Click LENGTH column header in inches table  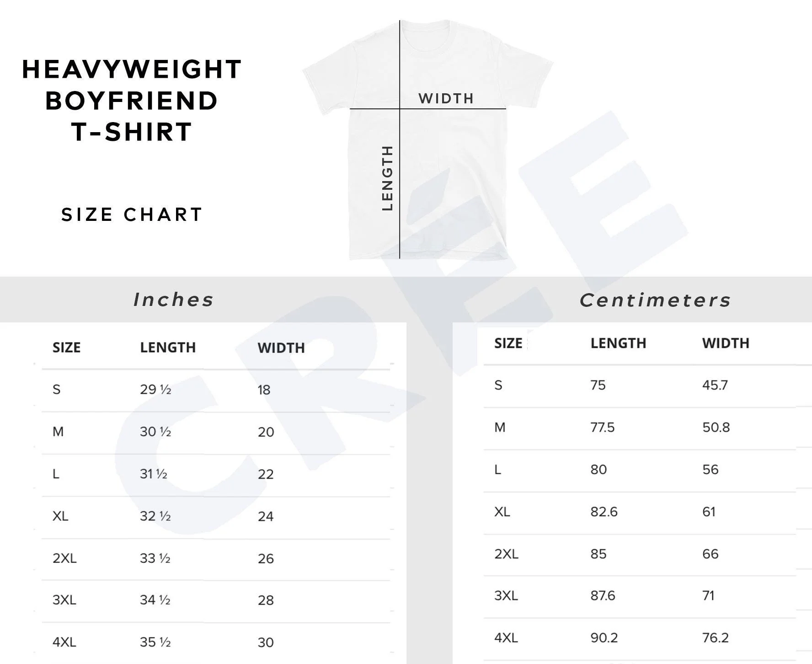click(x=168, y=348)
